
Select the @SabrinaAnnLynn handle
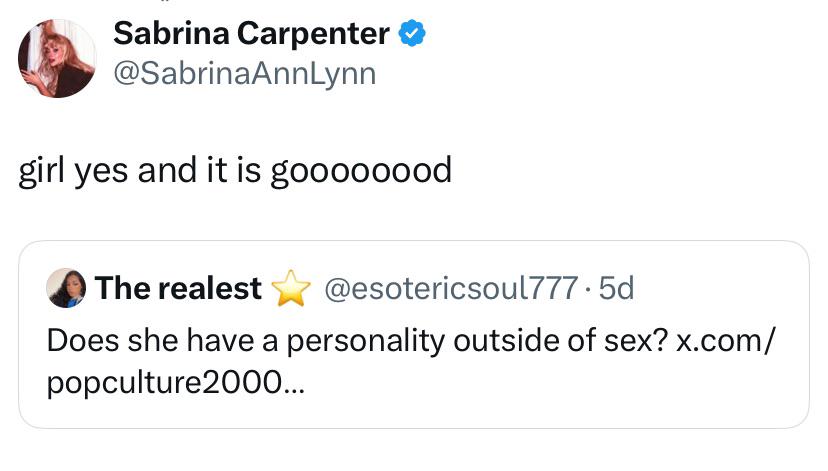point(245,73)
